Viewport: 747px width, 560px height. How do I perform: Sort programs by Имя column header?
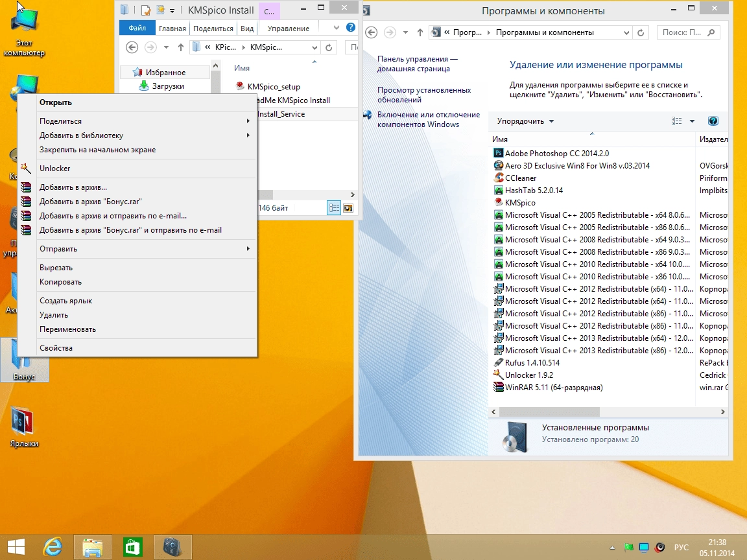coord(592,139)
